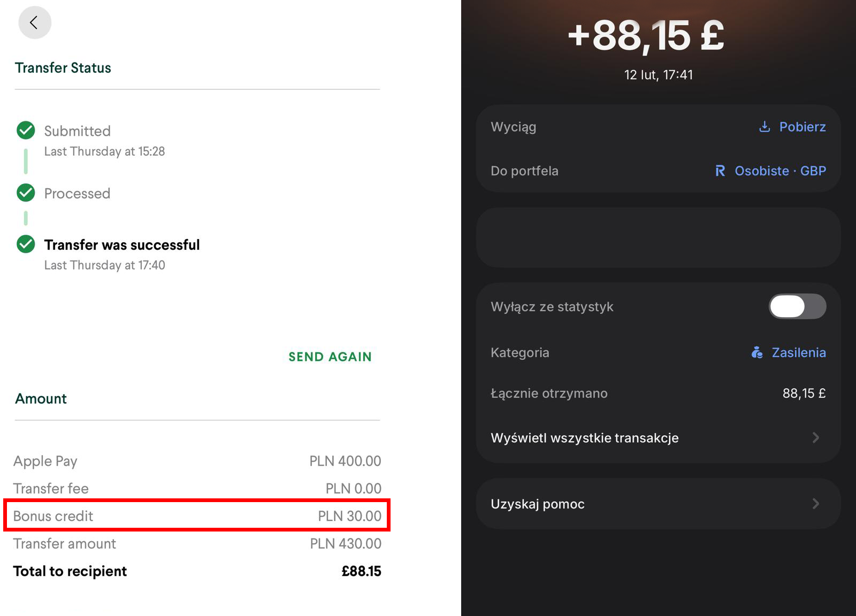Click the +88,15 £ amount heading
856x616 pixels.
(646, 36)
